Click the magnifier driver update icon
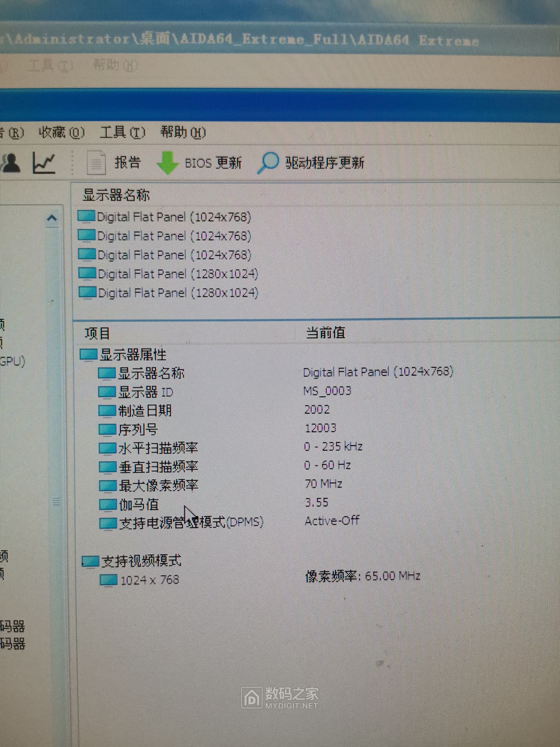This screenshot has width=560, height=747. 268,163
